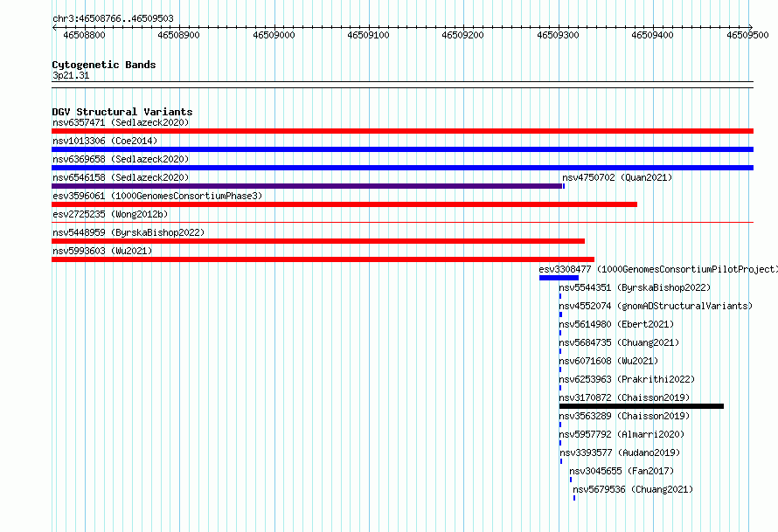
Task: Click ruler position 46509300
Action: (558, 35)
